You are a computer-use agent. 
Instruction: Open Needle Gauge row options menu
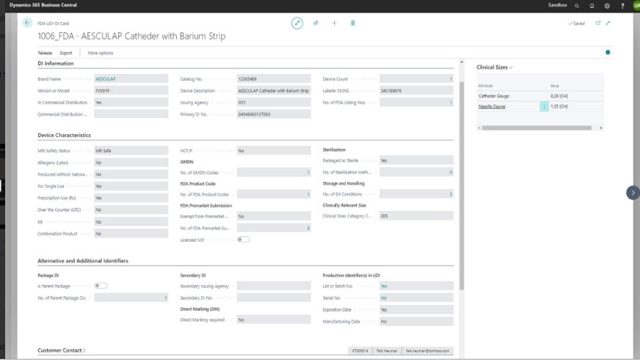(543, 107)
